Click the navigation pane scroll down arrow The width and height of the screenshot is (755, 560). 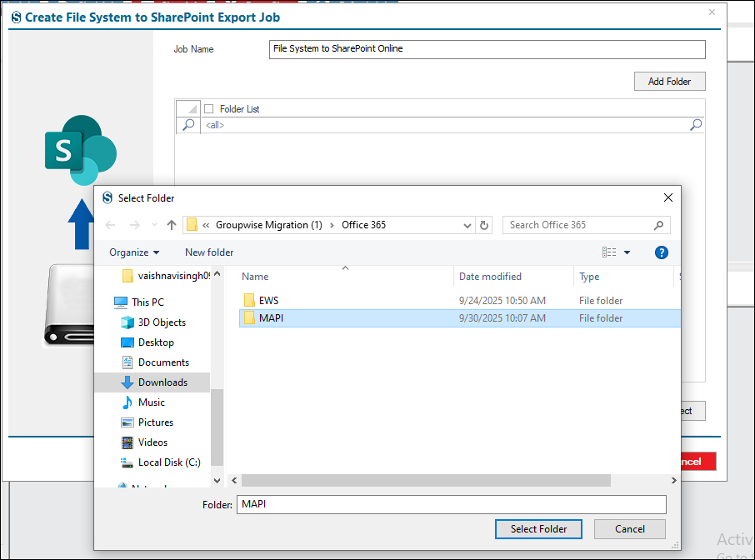(217, 480)
